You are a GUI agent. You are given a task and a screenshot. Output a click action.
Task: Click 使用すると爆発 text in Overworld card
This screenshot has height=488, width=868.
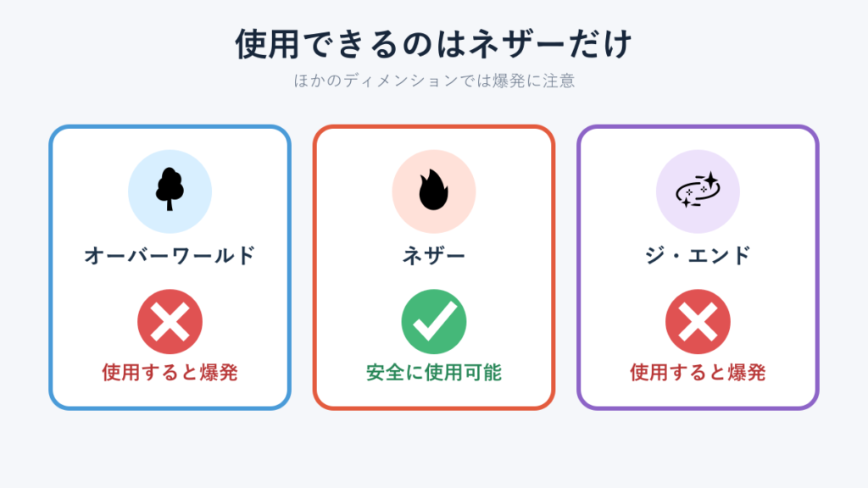click(x=170, y=373)
